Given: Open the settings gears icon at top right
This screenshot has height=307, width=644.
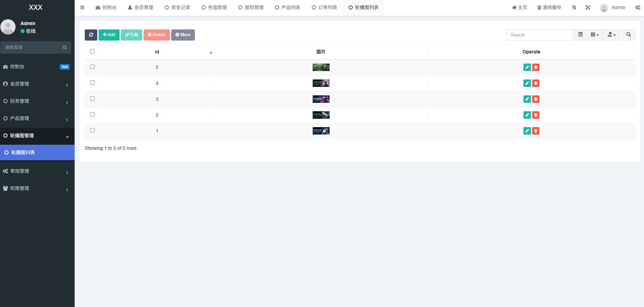Looking at the screenshot, I should [637, 7].
